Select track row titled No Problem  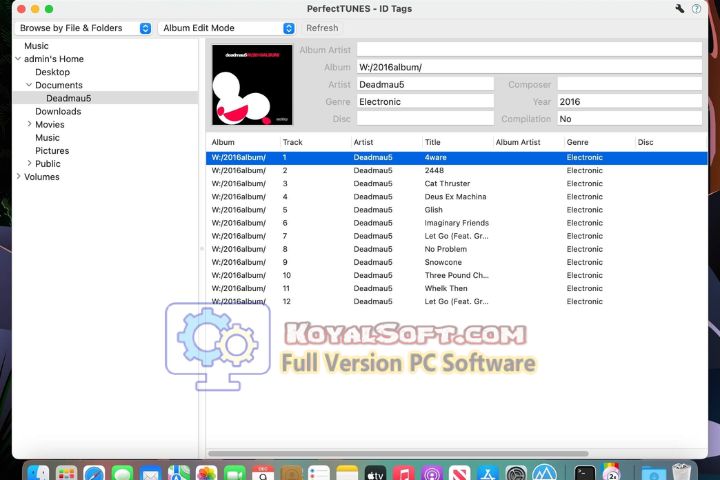(x=456, y=249)
